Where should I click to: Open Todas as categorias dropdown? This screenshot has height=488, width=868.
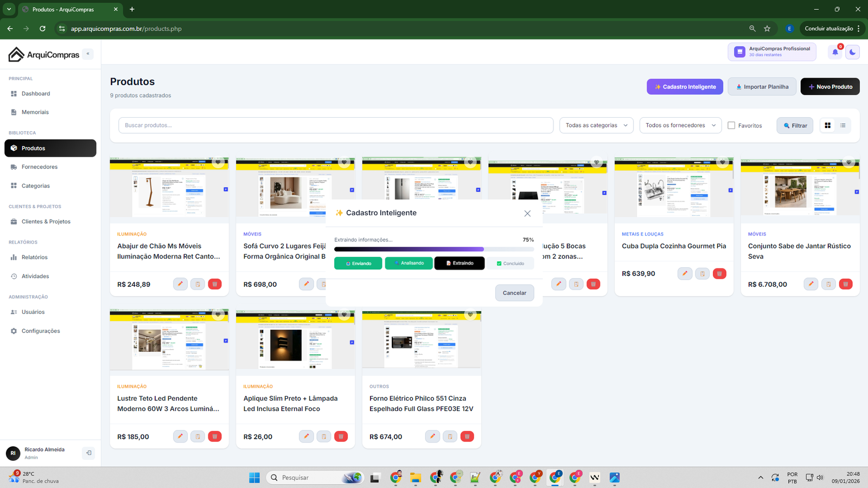coord(596,125)
